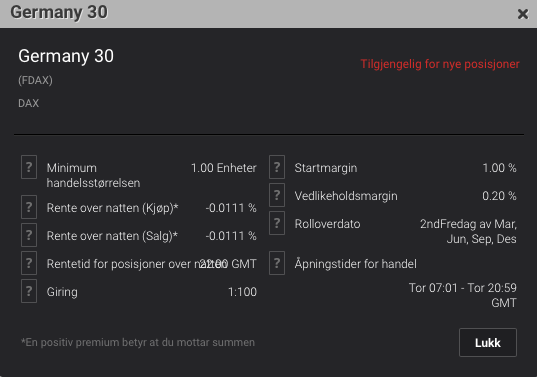Click question mark beside Rente over natten (Salg)
This screenshot has width=537, height=377.
click(x=29, y=235)
